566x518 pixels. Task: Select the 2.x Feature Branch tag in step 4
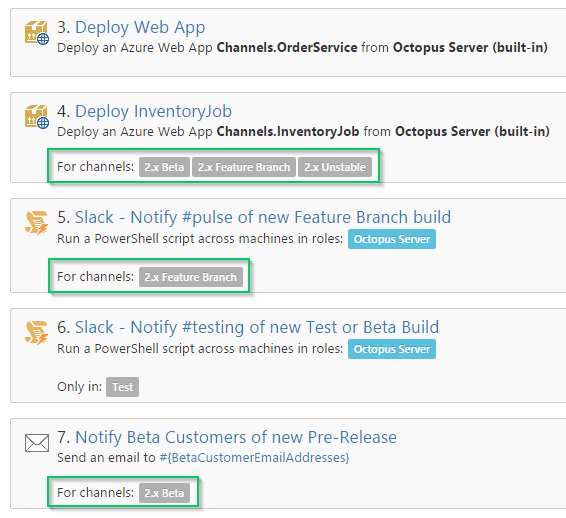pyautogui.click(x=244, y=167)
